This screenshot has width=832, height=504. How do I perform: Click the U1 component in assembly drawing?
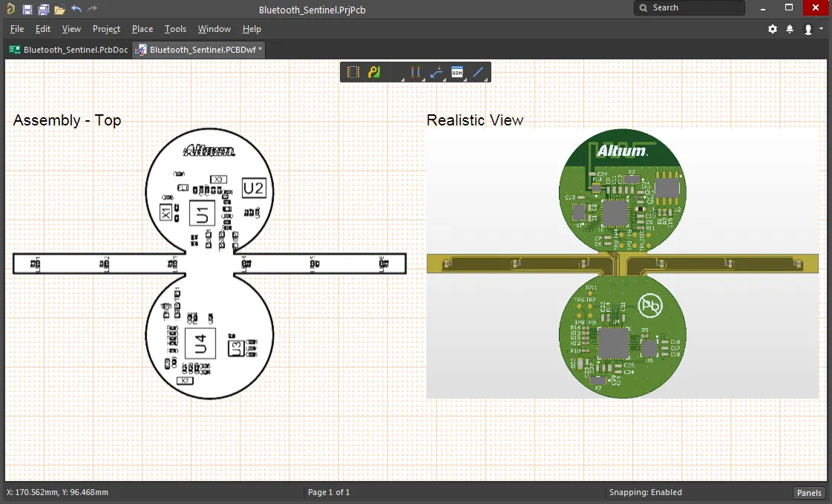[x=202, y=214]
